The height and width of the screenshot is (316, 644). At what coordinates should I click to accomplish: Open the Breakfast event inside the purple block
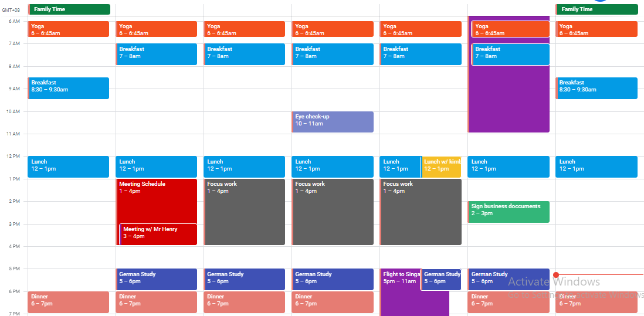[x=510, y=54]
